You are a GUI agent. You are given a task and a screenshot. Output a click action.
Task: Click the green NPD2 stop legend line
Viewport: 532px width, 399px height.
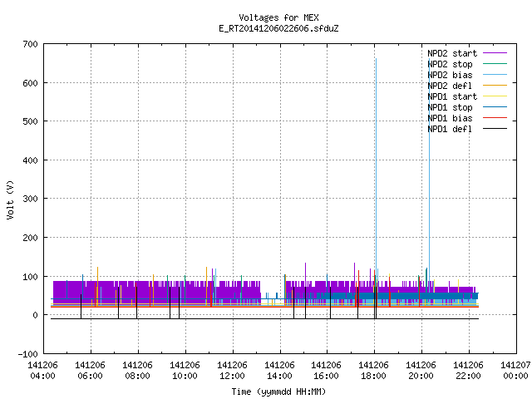[x=495, y=64]
